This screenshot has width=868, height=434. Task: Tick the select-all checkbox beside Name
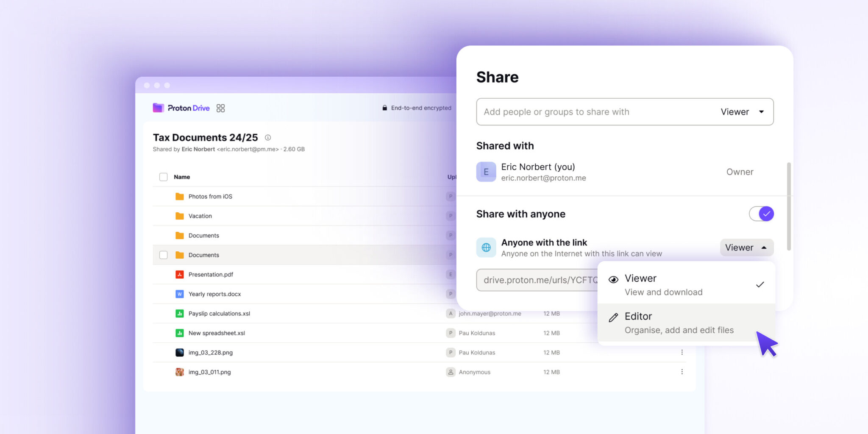point(163,177)
